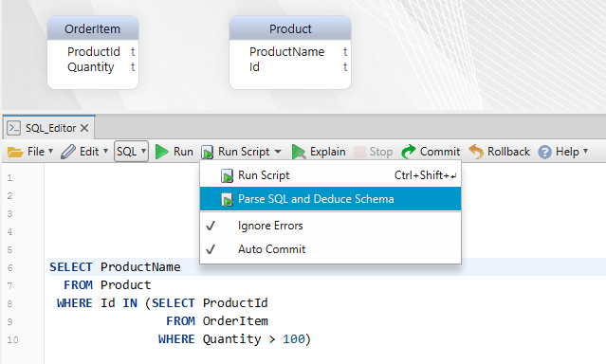Click line number 8 in gutter
This screenshot has width=606, height=364.
10,304
